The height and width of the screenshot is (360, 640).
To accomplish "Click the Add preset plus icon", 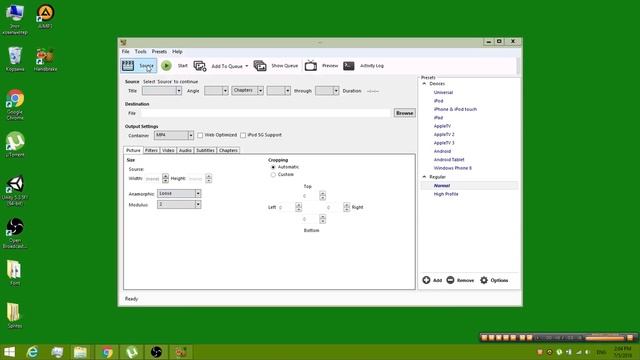I will [x=426, y=280].
